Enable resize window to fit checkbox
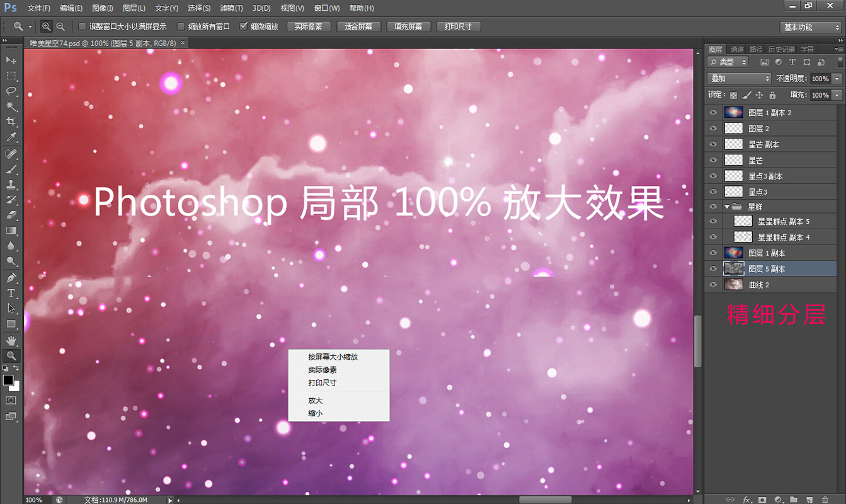This screenshot has width=846, height=504. click(x=82, y=26)
